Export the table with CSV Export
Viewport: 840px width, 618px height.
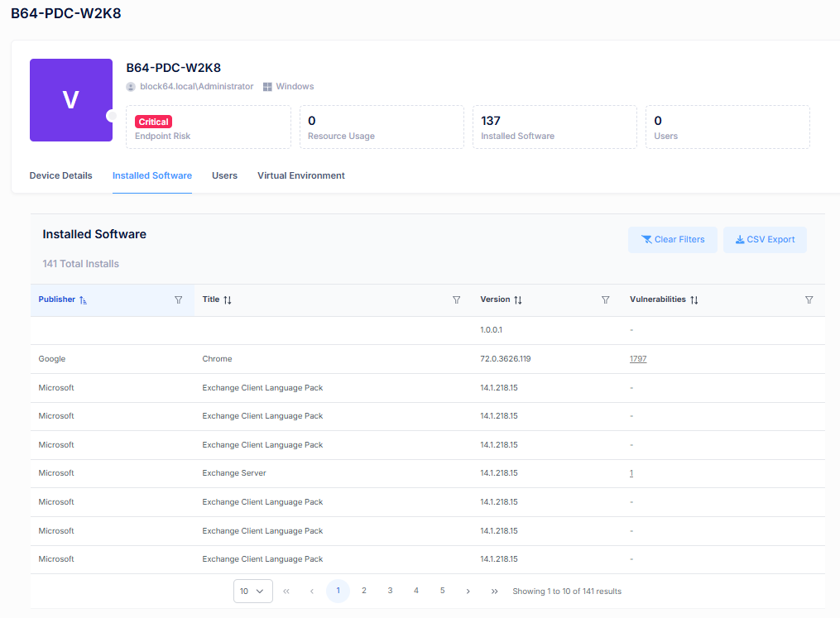click(765, 240)
